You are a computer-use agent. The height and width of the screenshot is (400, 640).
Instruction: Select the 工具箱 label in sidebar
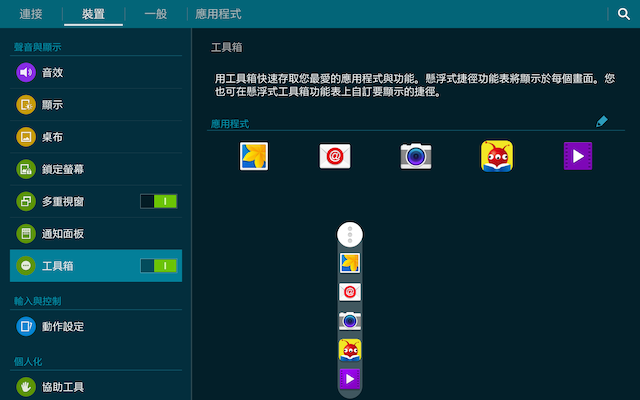[x=58, y=266]
